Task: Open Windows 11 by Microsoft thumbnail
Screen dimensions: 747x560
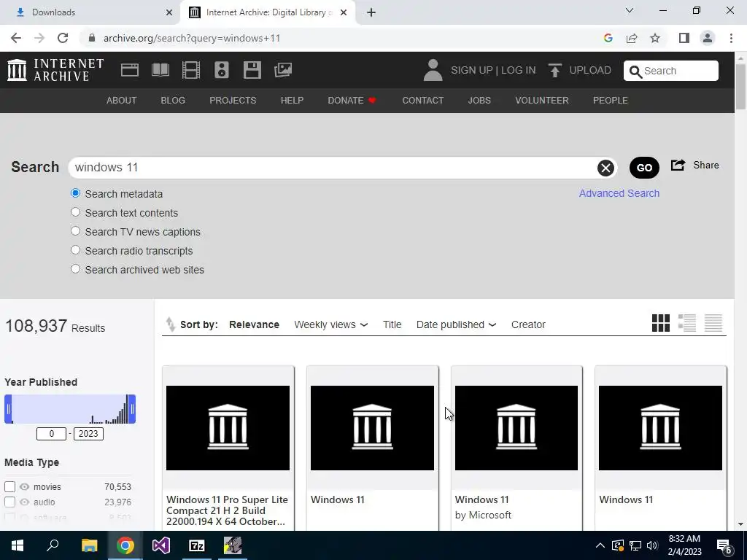Action: (516, 427)
